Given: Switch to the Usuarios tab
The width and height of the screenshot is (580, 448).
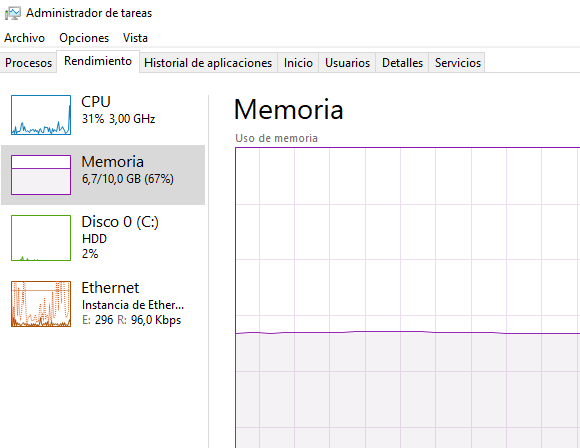Looking at the screenshot, I should [x=347, y=63].
